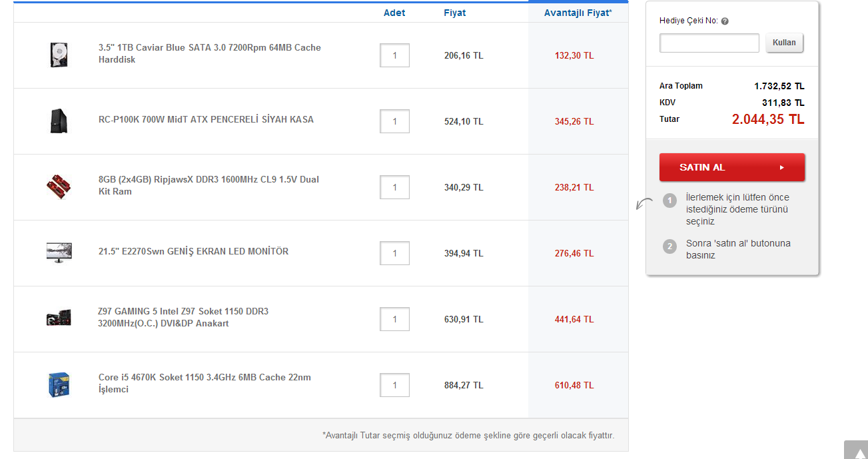The height and width of the screenshot is (459, 868).
Task: Click the RipjawsX RAM kit thumbnail
Action: click(x=59, y=187)
